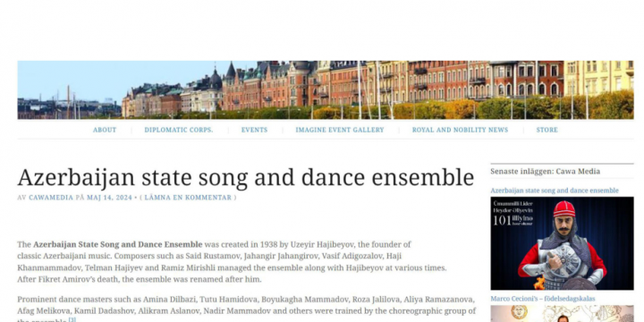Click the thumbnail below Marco Cecioni's link
Image resolution: width=644 pixels, height=322 pixels.
562,314
